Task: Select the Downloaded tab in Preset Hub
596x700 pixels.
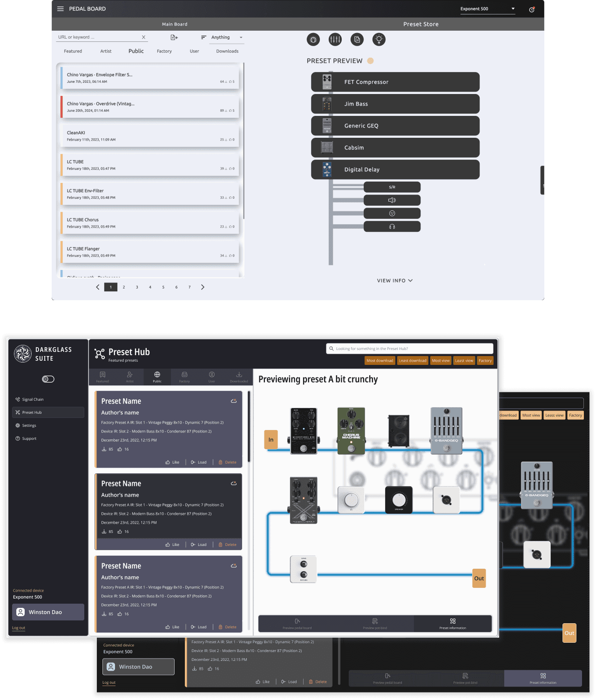Action: click(x=239, y=377)
